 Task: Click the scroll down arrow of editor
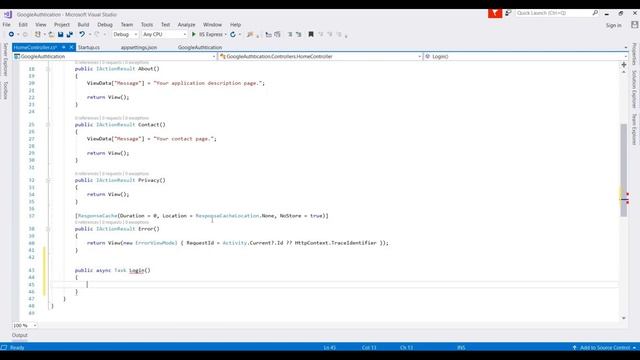pos(624,318)
